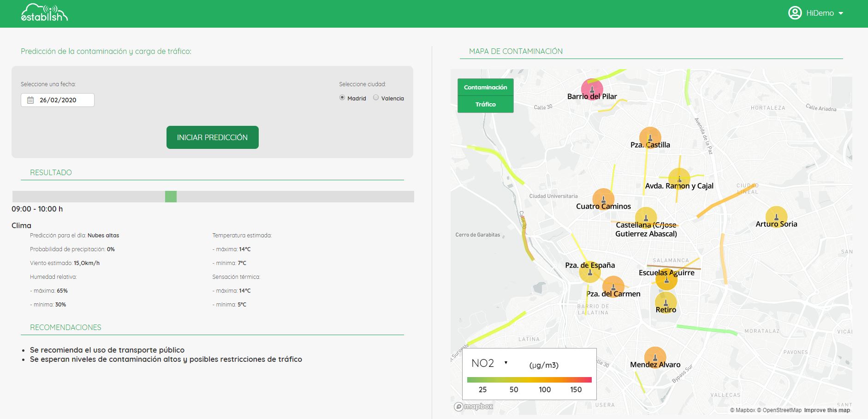Open the HiDemo user avatar icon
The width and height of the screenshot is (868, 419).
795,13
